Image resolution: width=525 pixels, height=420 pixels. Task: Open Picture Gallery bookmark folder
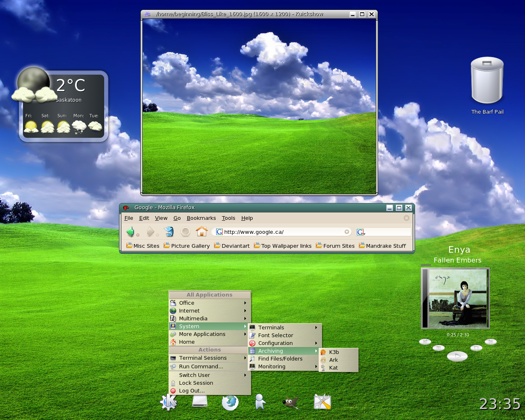187,246
